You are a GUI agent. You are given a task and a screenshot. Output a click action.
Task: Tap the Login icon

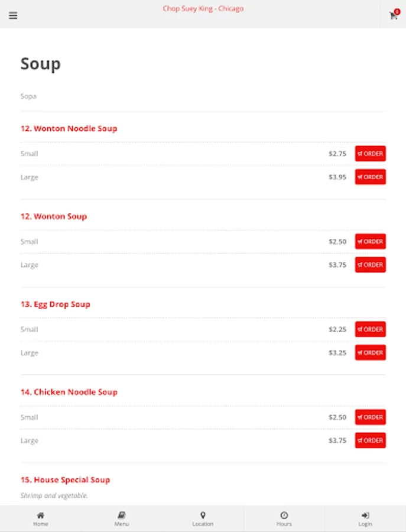click(x=365, y=515)
